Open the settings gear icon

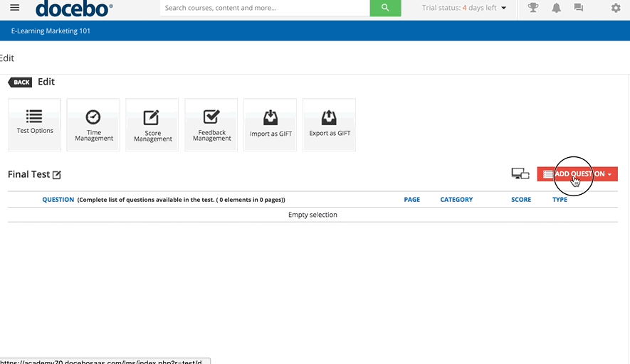coord(616,8)
